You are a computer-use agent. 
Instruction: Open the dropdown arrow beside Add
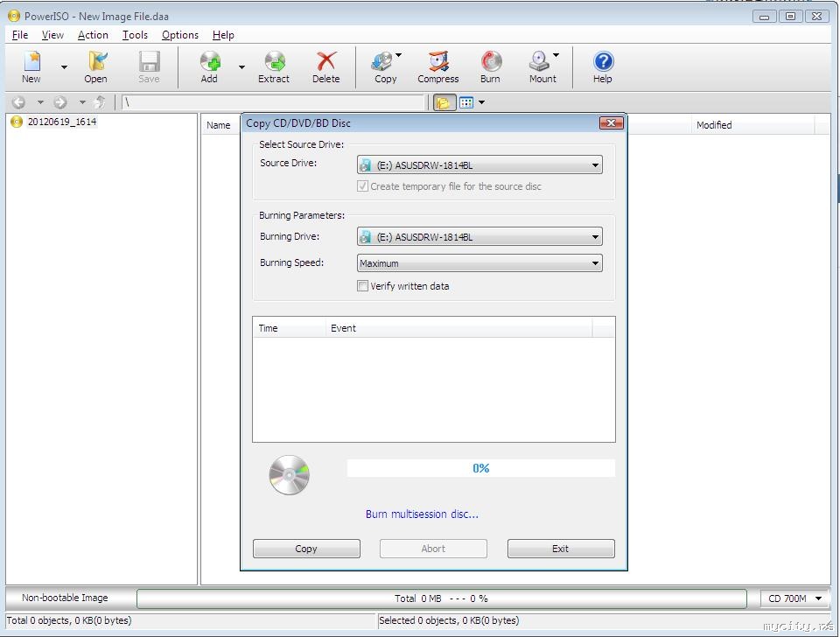coord(241,67)
